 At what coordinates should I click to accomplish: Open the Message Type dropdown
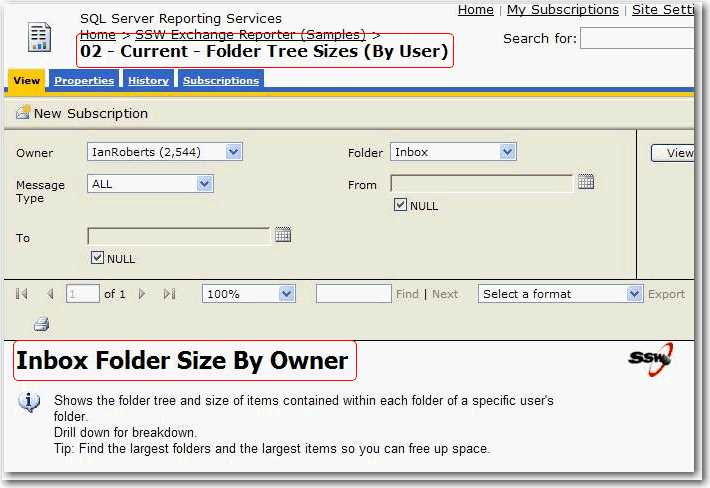click(x=204, y=184)
